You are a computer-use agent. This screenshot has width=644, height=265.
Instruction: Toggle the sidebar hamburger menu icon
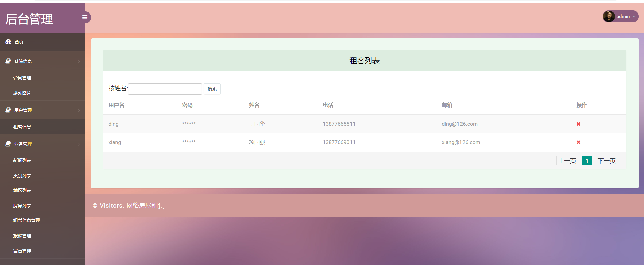(x=85, y=17)
